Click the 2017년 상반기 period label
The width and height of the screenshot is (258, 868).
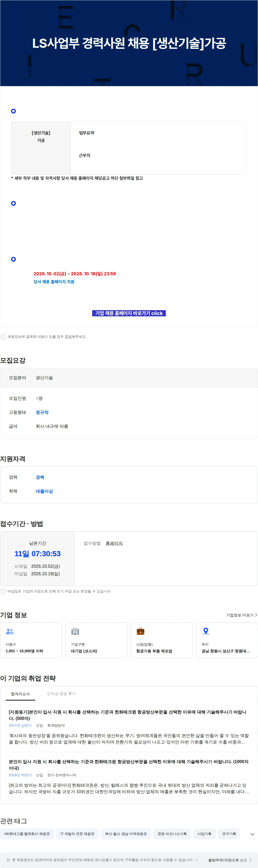[x=20, y=726]
